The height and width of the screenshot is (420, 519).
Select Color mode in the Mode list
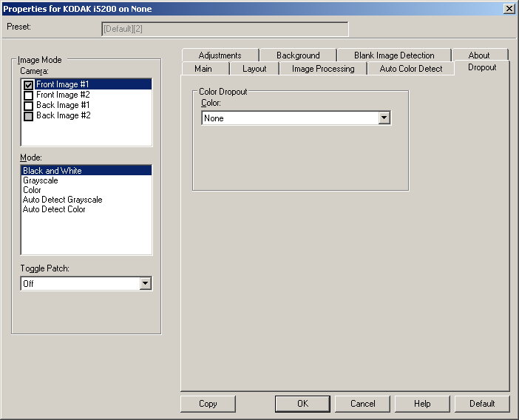[86, 190]
